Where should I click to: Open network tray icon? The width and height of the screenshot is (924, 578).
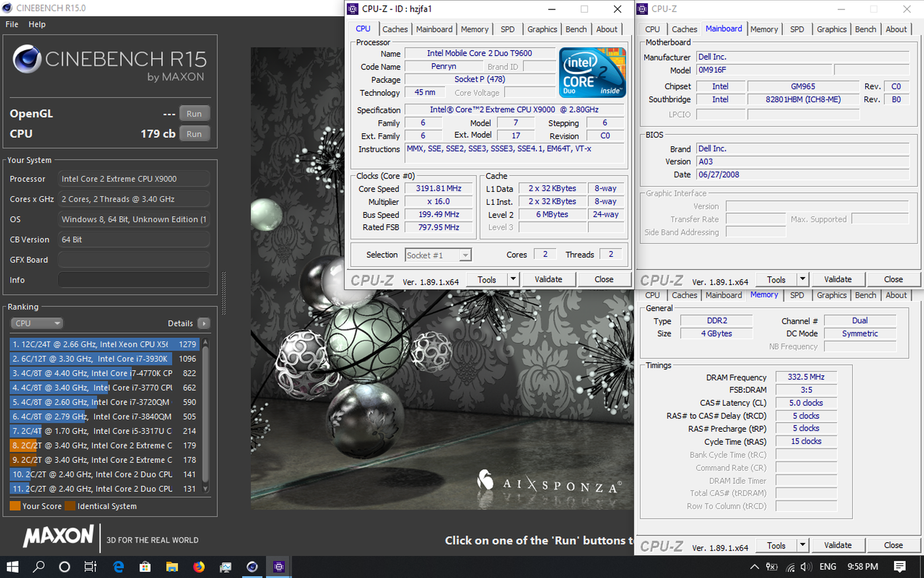click(x=790, y=567)
